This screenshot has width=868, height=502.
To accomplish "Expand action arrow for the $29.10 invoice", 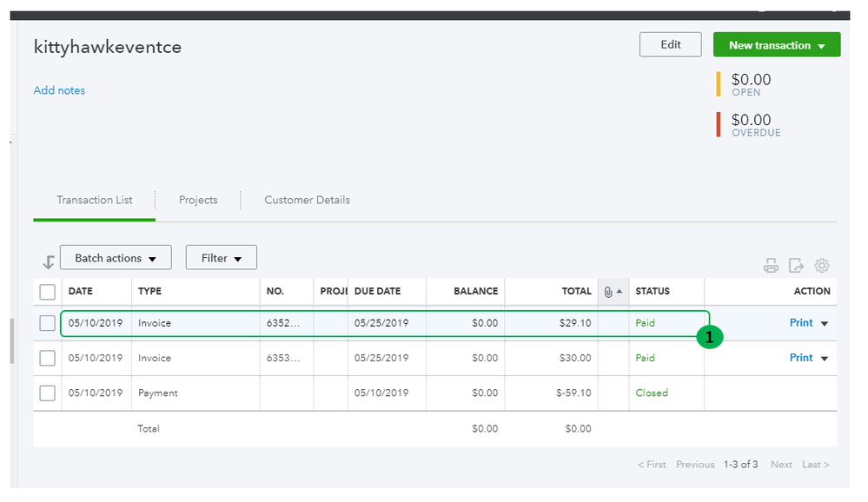I will (825, 324).
